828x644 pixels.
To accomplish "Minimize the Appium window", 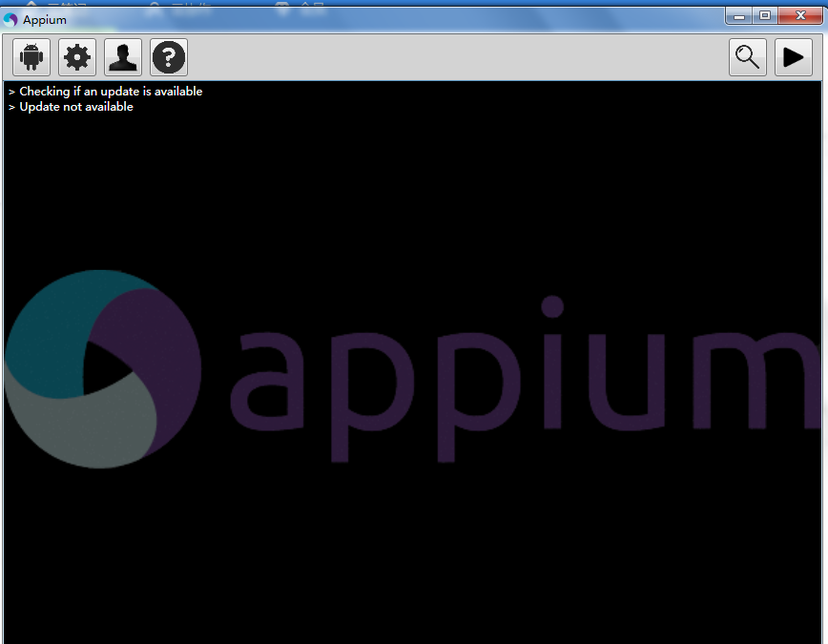I will click(x=739, y=16).
